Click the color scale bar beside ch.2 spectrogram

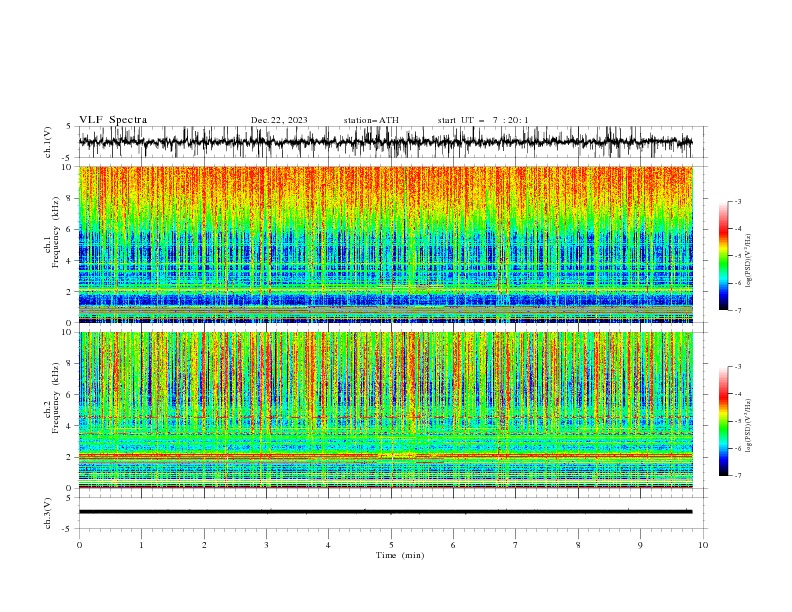pyautogui.click(x=723, y=421)
